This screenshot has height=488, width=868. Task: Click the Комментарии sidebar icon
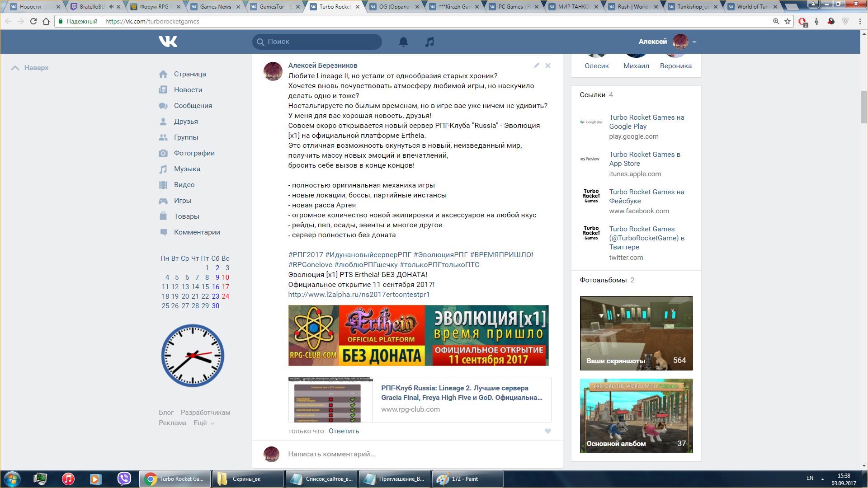tap(163, 232)
